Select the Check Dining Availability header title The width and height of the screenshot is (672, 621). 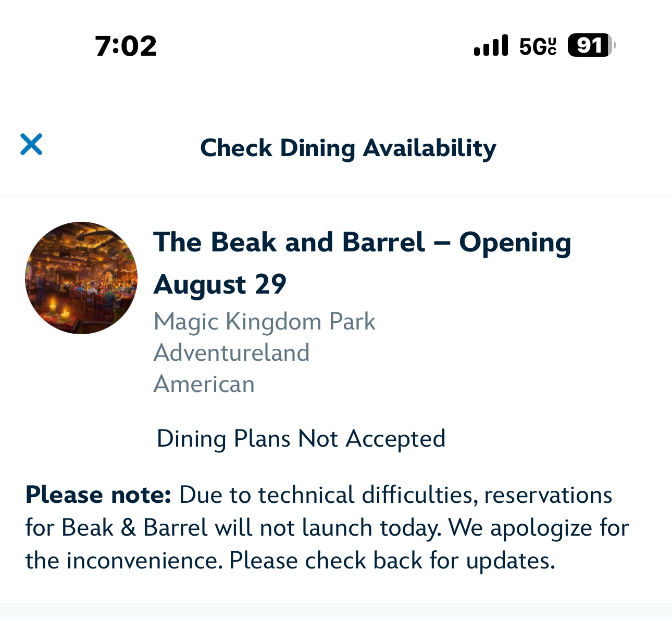pyautogui.click(x=348, y=148)
